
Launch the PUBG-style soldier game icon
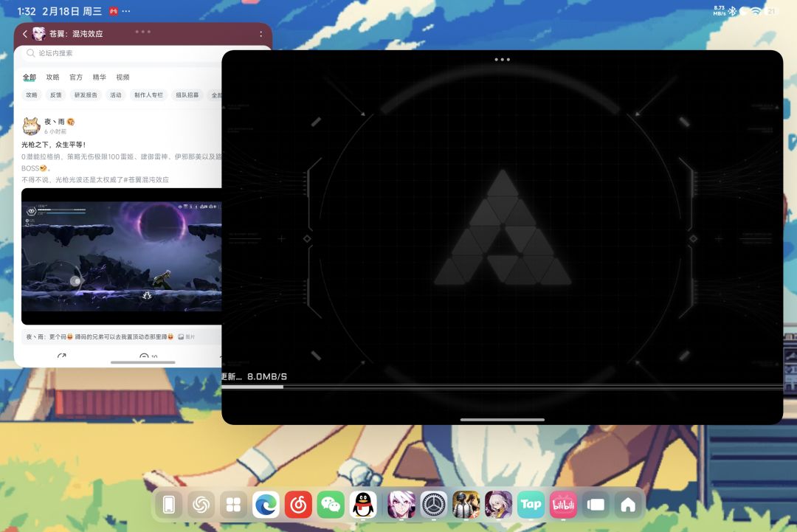click(x=466, y=505)
